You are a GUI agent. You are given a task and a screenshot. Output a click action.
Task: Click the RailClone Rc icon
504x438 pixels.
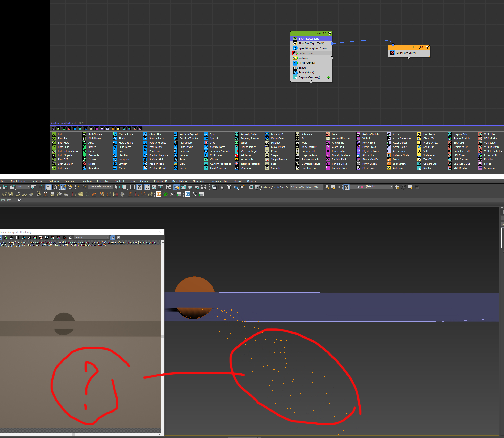(188, 194)
